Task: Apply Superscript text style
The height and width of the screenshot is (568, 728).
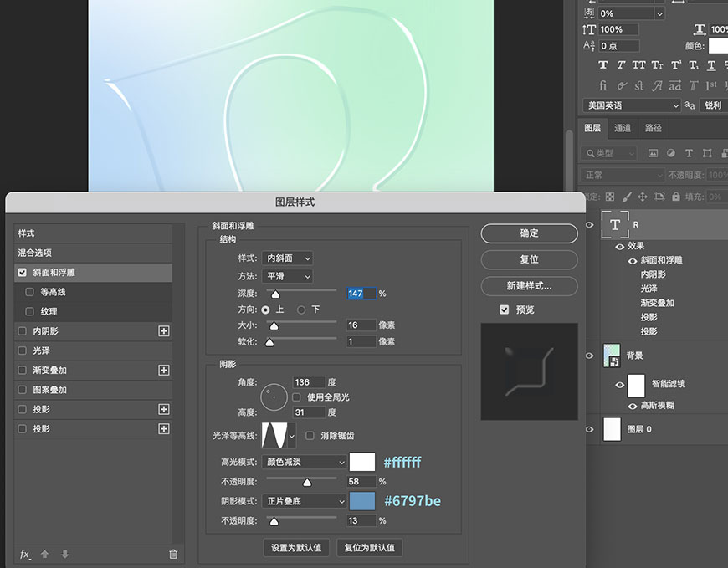Action: [x=676, y=65]
